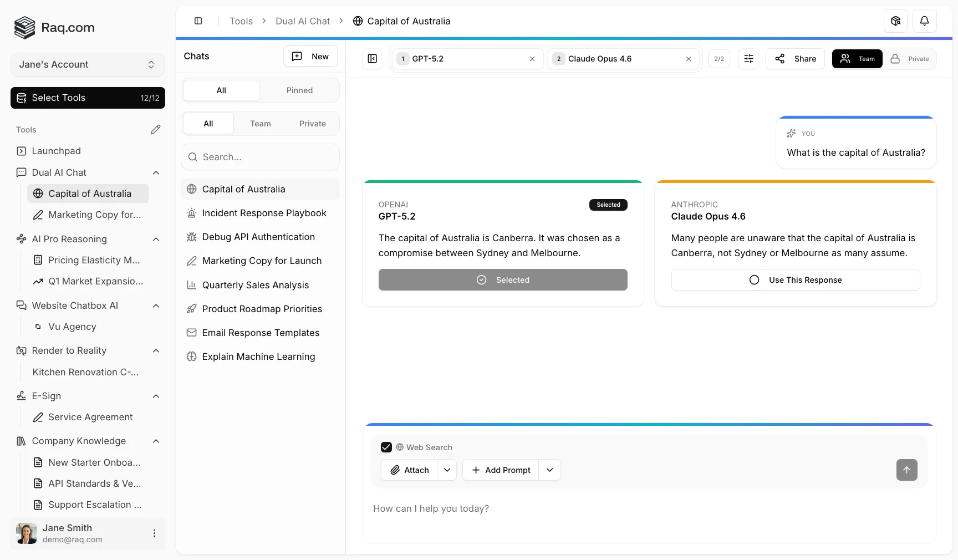Toggle the sidebar panel icon near breadcrumbs

point(198,21)
